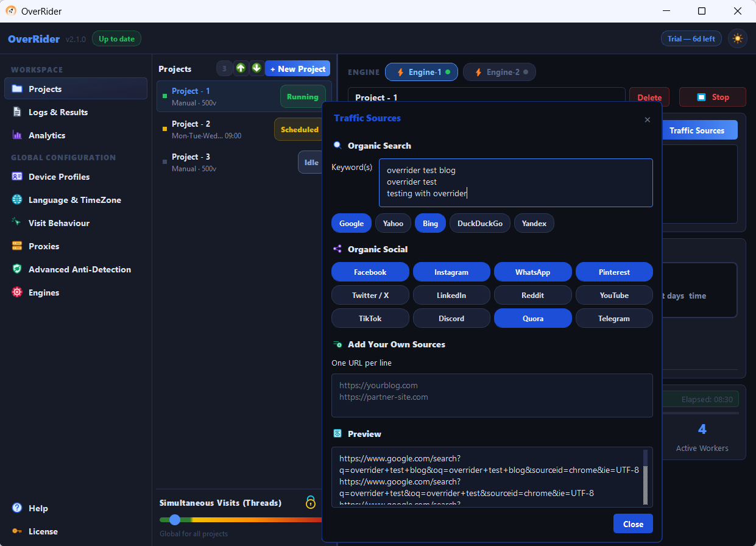The width and height of the screenshot is (756, 546).
Task: Click the Scheduled status badge
Action: click(299, 130)
